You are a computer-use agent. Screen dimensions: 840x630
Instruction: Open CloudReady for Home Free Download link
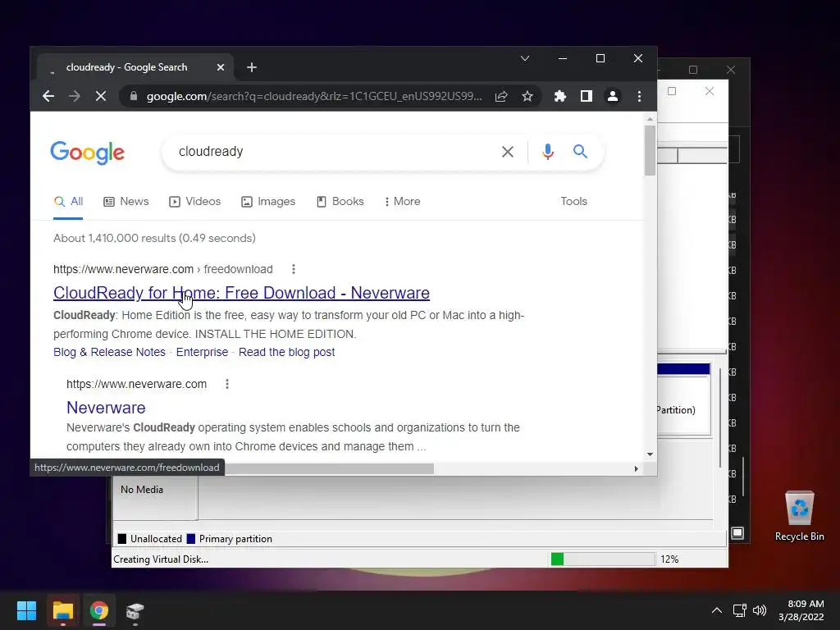coord(242,293)
